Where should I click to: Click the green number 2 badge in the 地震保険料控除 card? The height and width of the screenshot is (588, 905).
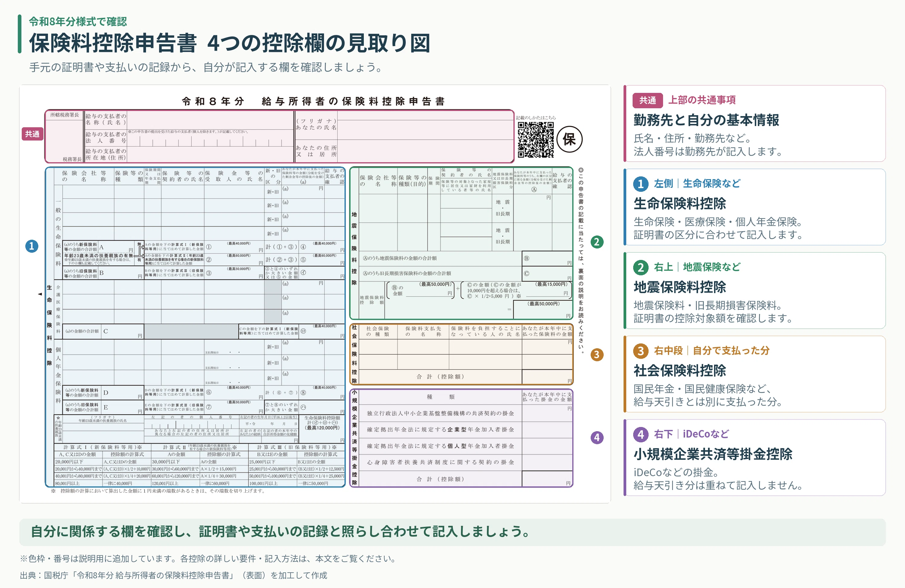tap(641, 267)
